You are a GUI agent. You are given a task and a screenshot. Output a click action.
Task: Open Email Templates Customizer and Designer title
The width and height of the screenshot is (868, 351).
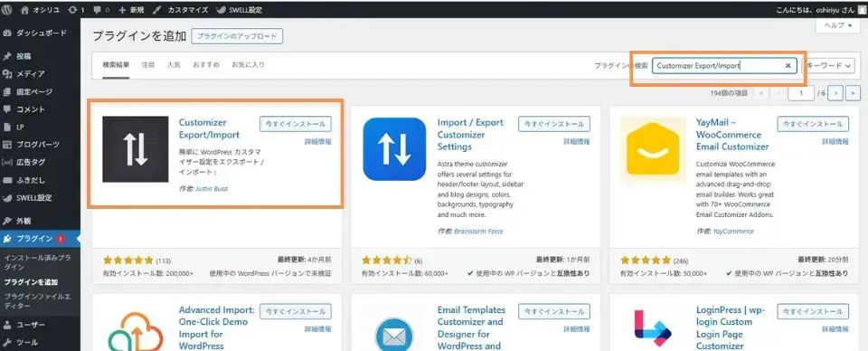coord(471,327)
